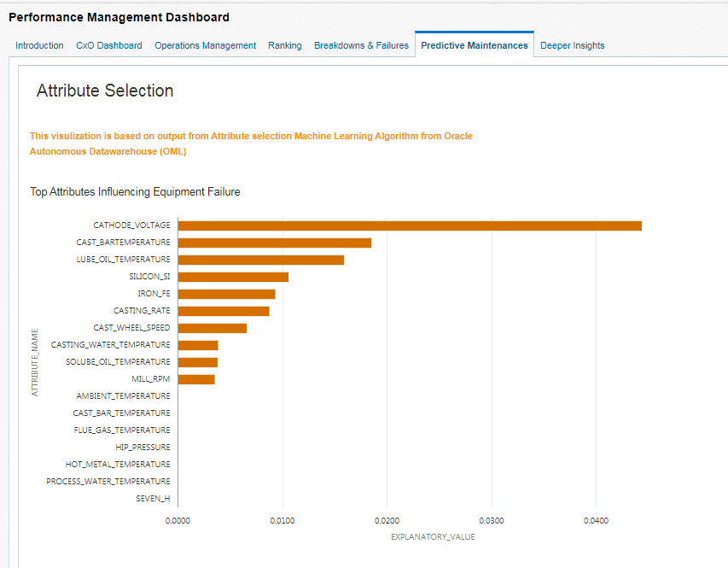Select the MILL_RPM bar
This screenshot has height=568, width=728.
point(196,378)
